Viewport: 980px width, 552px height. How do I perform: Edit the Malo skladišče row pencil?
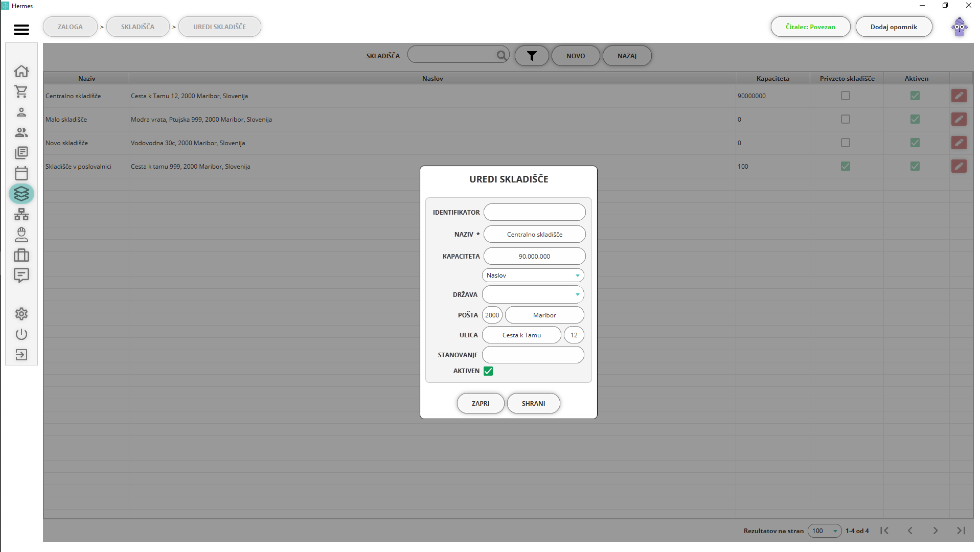(959, 119)
